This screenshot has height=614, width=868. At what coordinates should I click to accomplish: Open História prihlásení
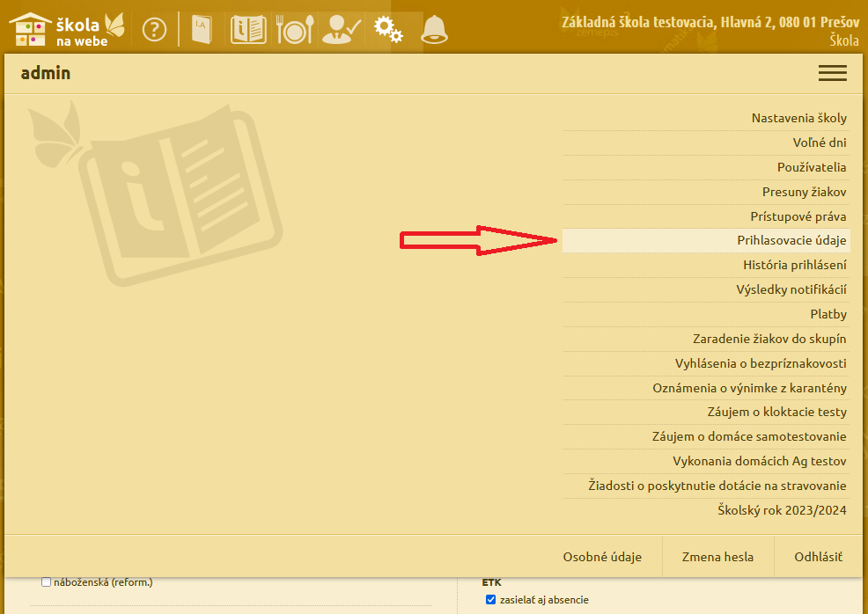coord(706,265)
